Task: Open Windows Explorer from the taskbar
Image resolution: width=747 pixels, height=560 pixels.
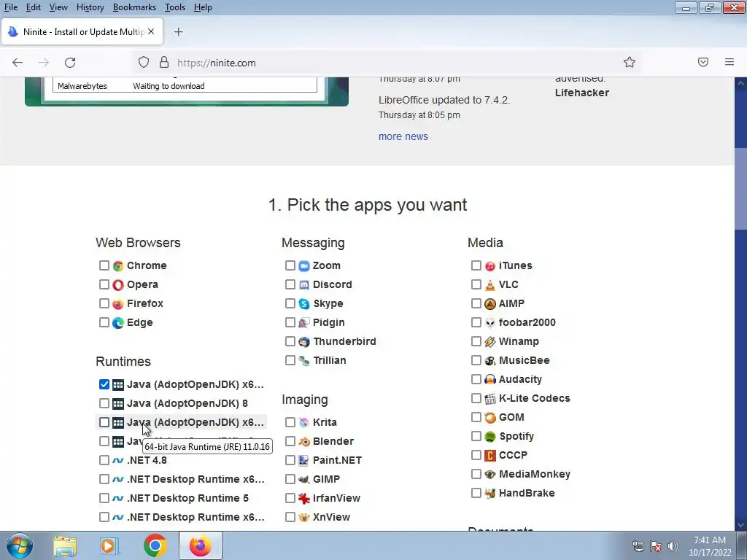Action: (x=65, y=546)
